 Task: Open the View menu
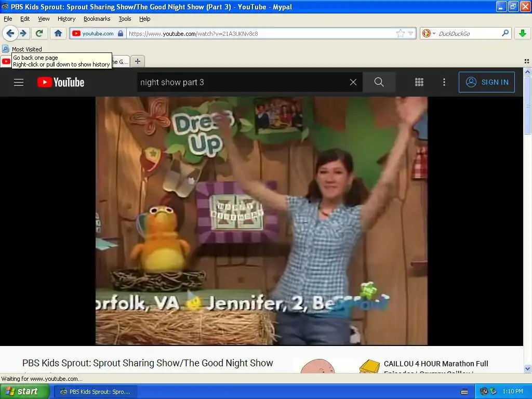point(44,19)
